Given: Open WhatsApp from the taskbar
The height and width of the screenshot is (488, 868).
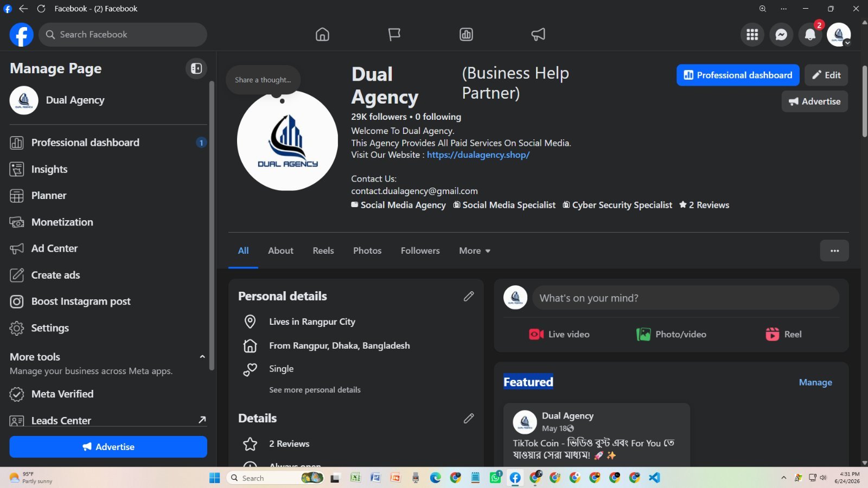Looking at the screenshot, I should [x=495, y=478].
